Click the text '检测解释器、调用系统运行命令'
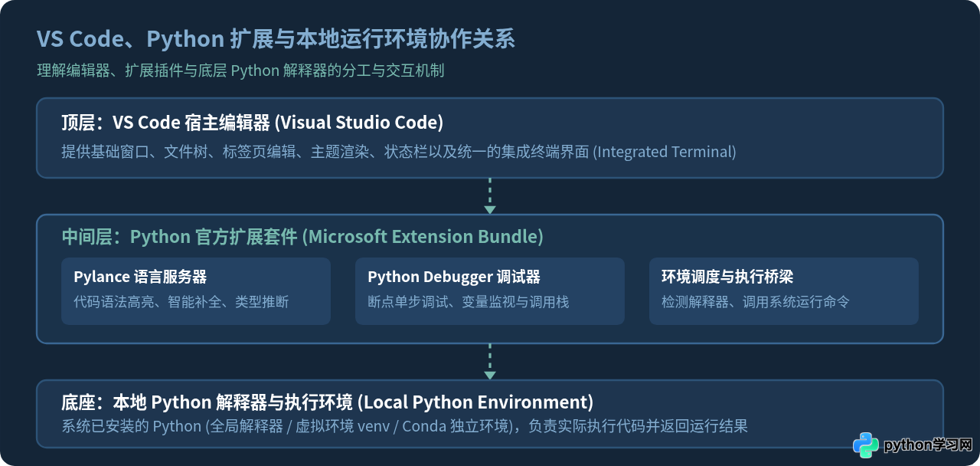The height and width of the screenshot is (466, 980). pyautogui.click(x=756, y=302)
